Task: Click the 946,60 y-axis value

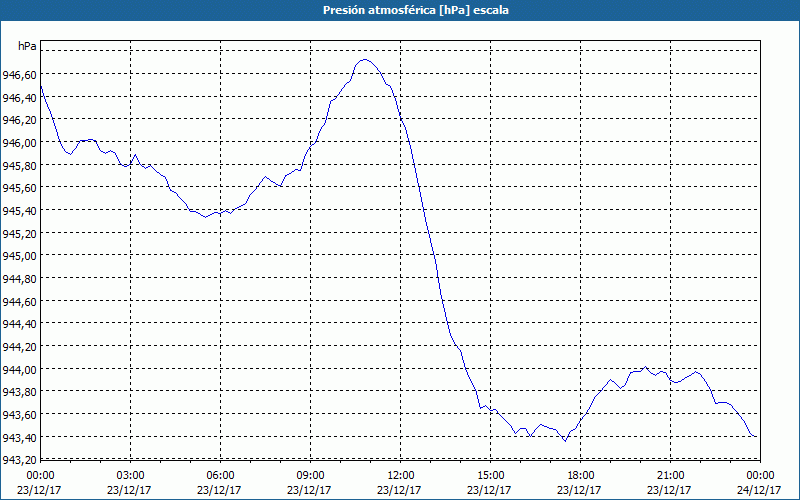Action: point(19,75)
